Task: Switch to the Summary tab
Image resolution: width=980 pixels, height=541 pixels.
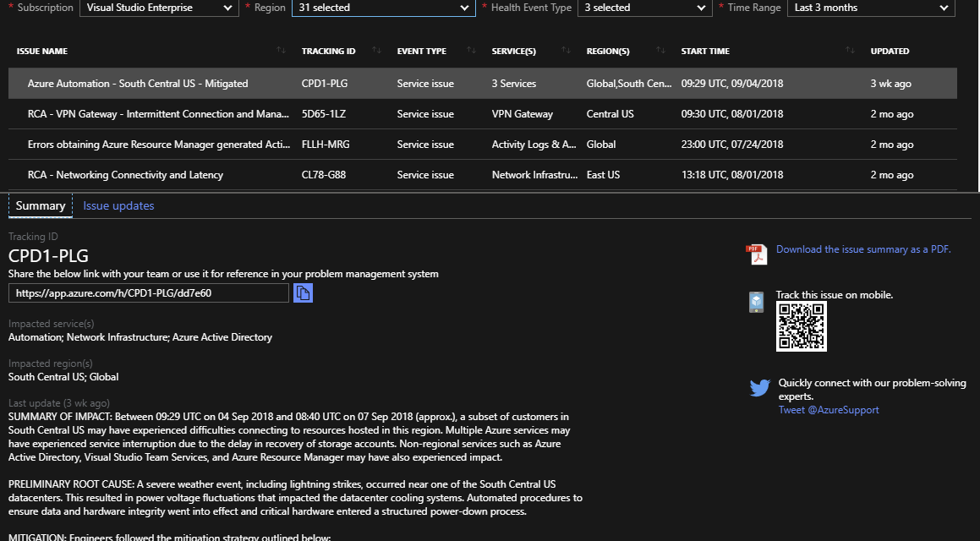Action: 41,205
